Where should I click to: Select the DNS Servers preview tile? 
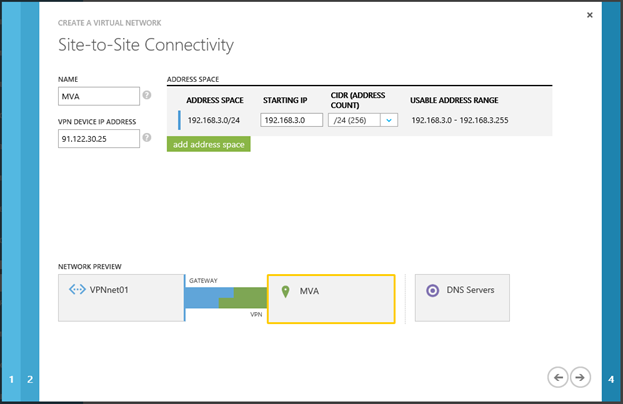pos(462,298)
